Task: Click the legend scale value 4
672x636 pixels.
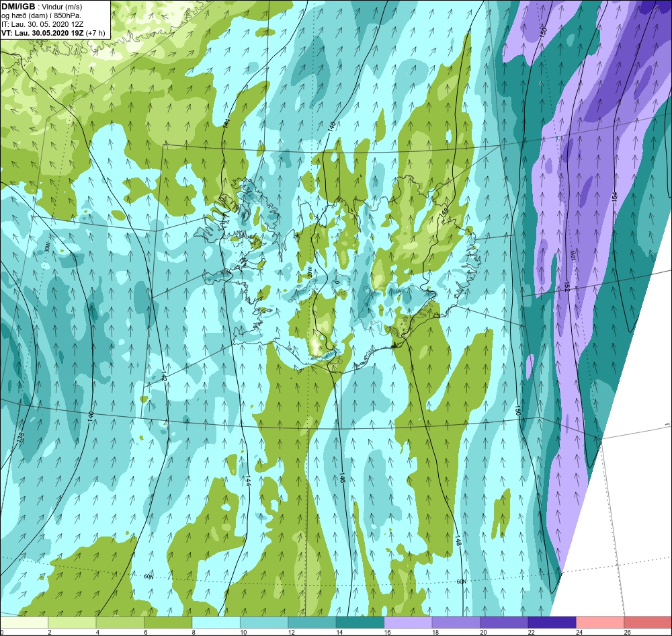Action: tap(97, 632)
